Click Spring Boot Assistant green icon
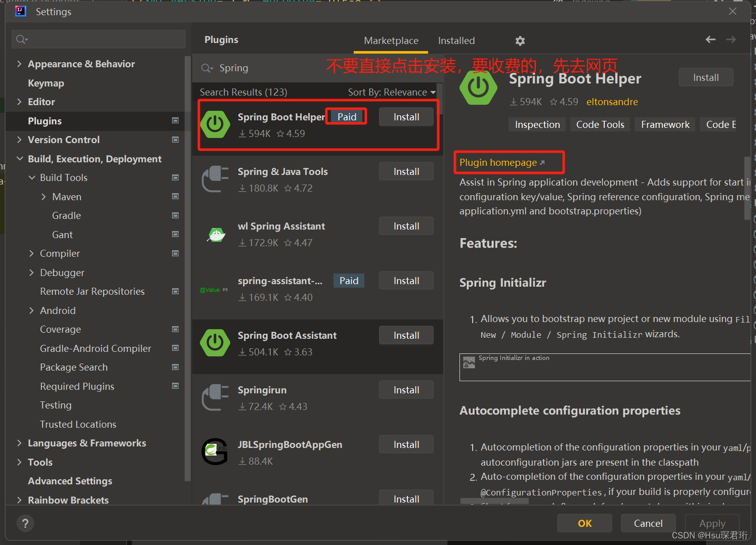This screenshot has width=756, height=545. point(215,342)
